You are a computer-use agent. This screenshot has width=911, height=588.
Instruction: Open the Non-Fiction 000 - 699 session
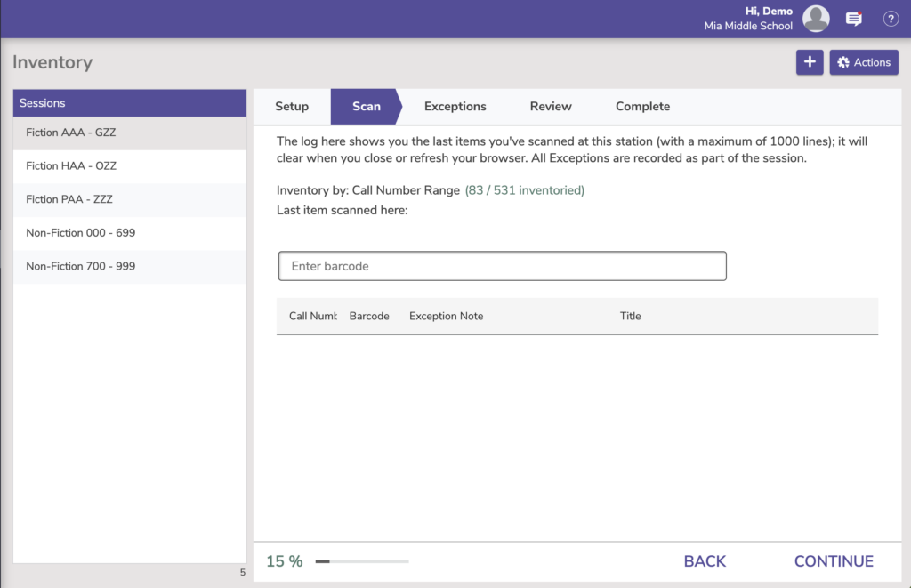point(81,233)
